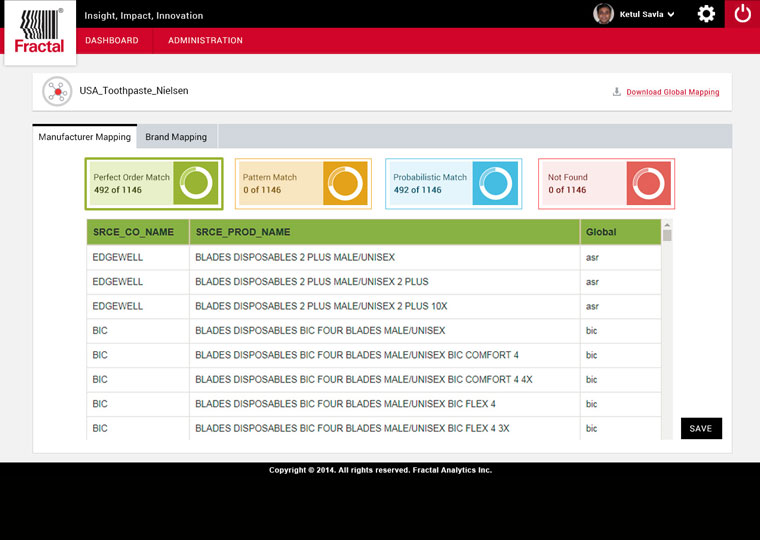Switch to Brand Mapping tab

coord(176,137)
